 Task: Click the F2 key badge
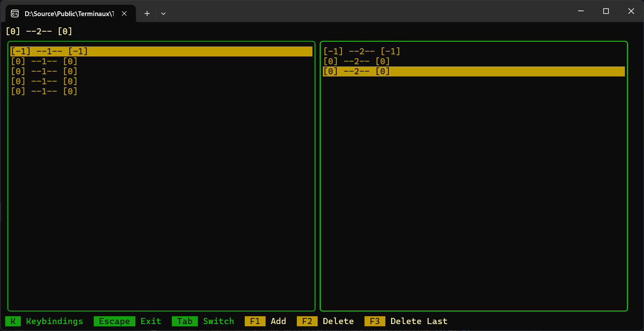[x=307, y=321]
